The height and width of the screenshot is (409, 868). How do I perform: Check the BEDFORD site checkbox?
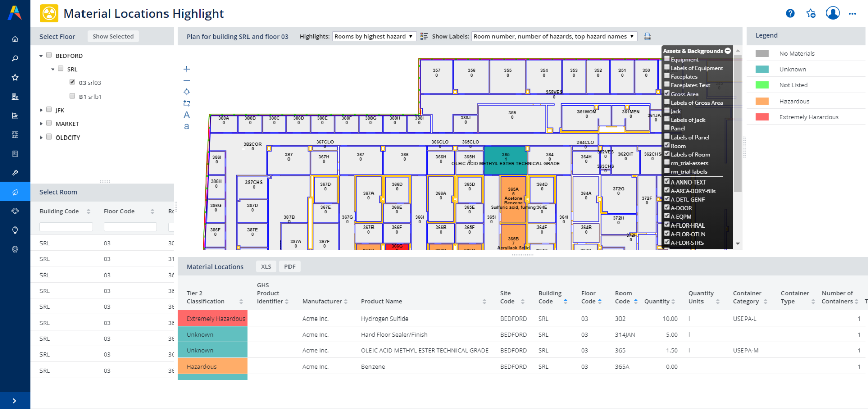point(49,55)
